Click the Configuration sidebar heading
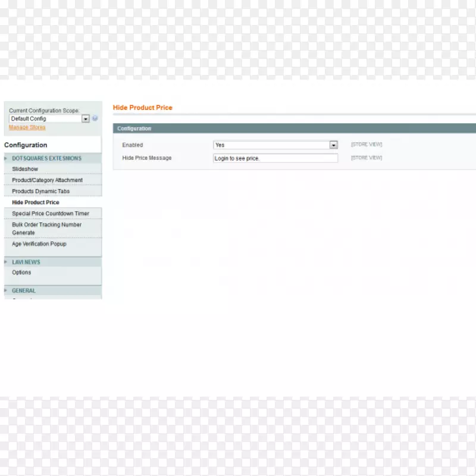The height and width of the screenshot is (476, 476). [x=26, y=145]
